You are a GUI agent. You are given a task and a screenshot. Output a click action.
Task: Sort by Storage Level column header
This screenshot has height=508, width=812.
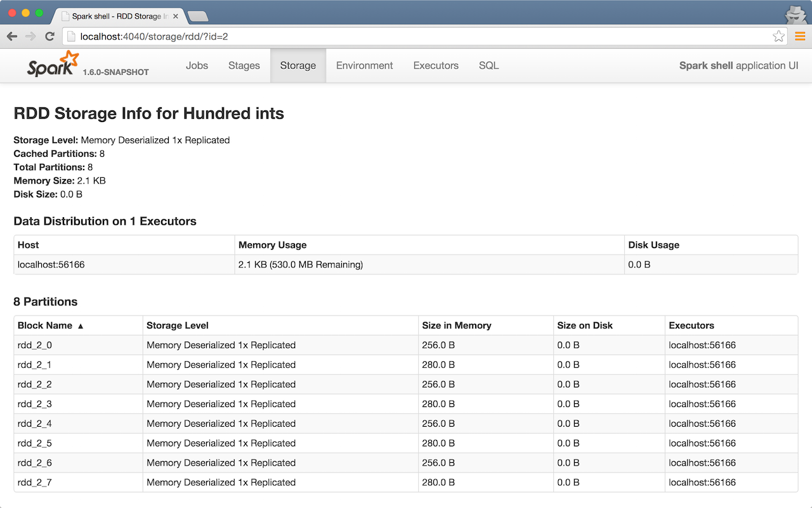178,325
